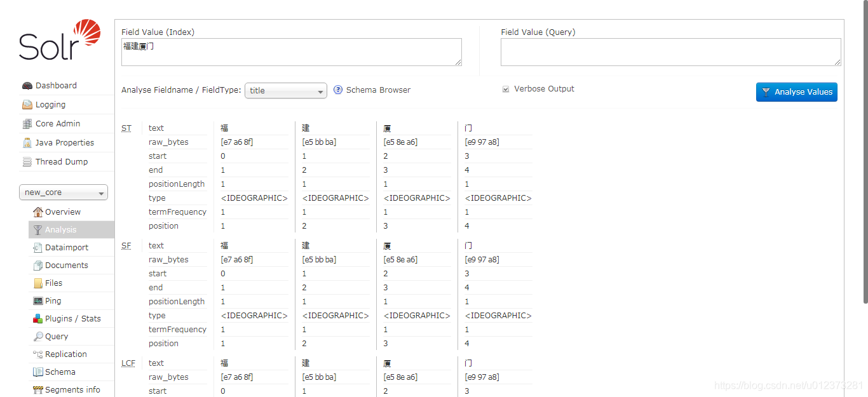Disable the Verbose Output checkbox
The image size is (868, 397).
pos(506,89)
